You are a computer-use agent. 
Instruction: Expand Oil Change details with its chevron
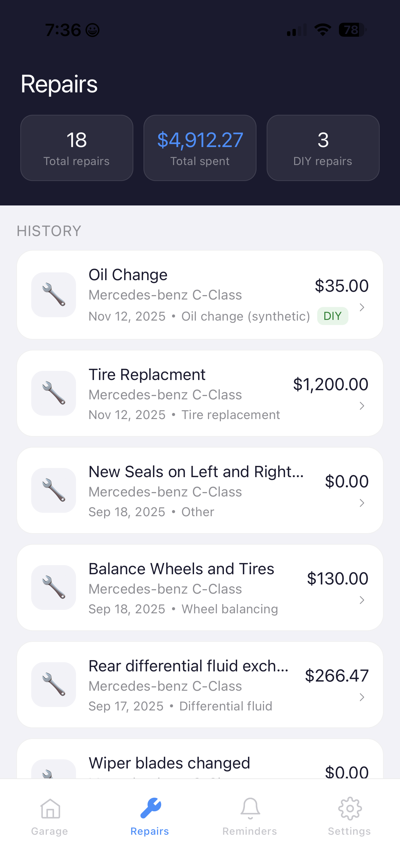[362, 307]
